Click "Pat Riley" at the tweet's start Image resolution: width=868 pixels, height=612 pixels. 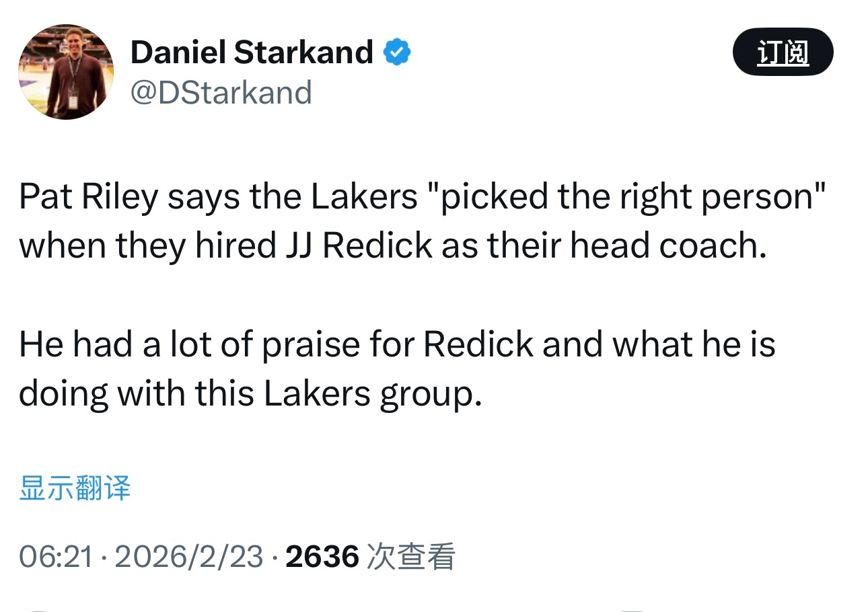point(89,196)
